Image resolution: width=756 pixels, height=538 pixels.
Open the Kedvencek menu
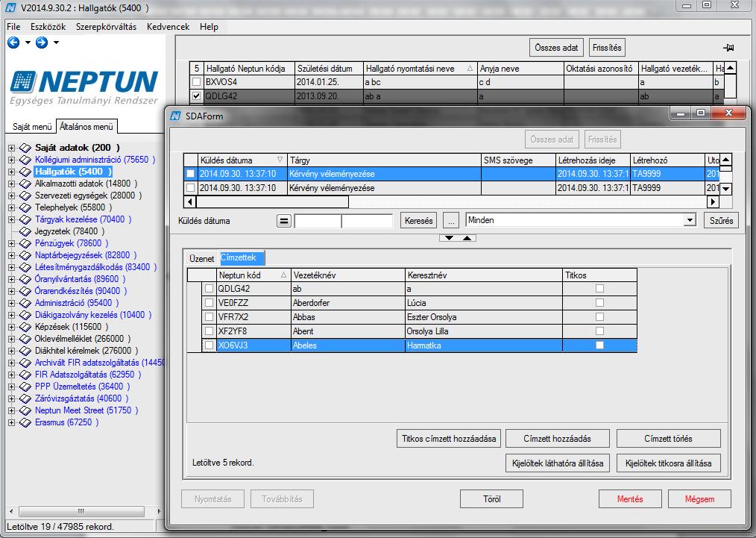click(168, 27)
